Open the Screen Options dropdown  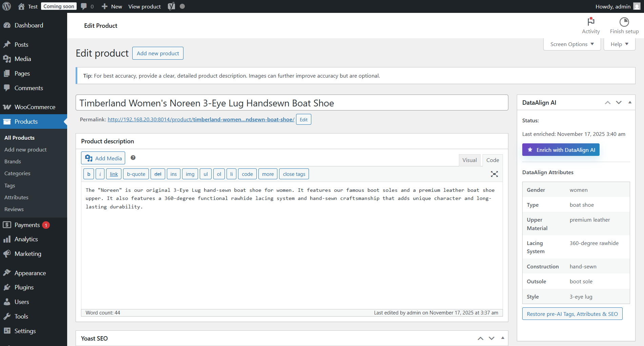571,44
